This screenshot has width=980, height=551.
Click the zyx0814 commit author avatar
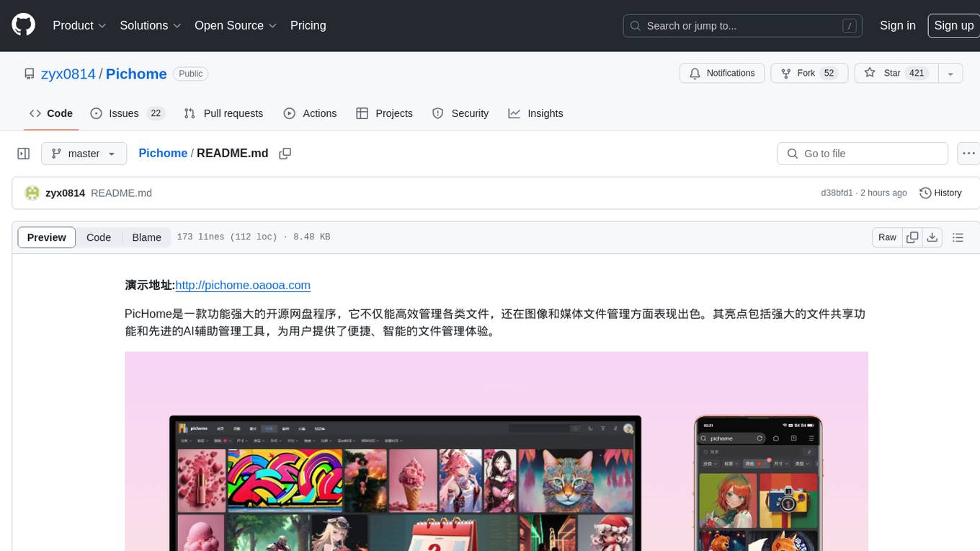(32, 193)
